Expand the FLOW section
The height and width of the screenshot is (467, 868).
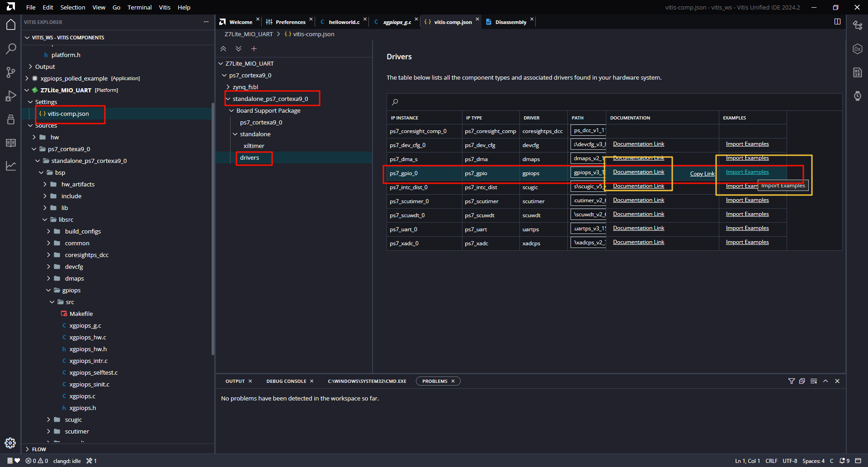(28, 449)
